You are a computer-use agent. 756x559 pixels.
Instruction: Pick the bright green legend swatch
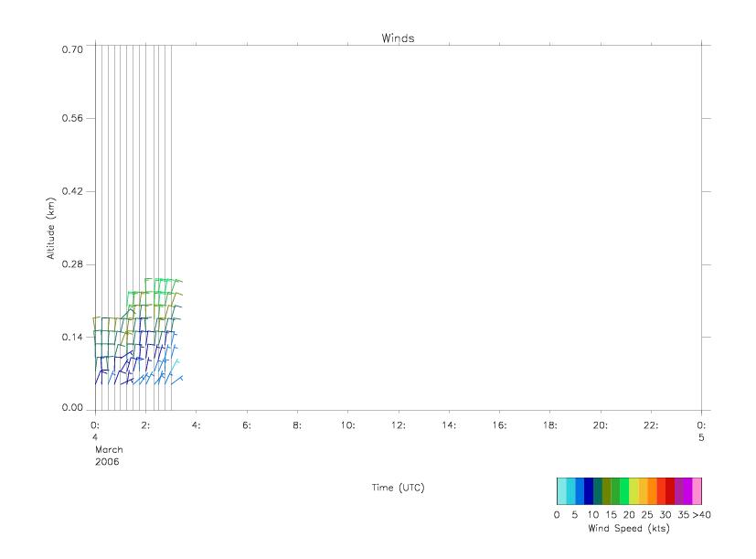click(625, 491)
